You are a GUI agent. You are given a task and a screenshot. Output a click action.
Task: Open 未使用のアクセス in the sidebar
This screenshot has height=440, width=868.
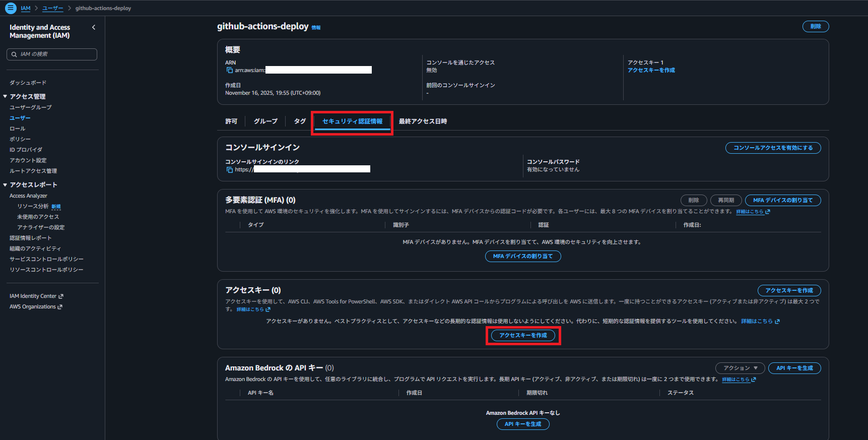pos(38,217)
